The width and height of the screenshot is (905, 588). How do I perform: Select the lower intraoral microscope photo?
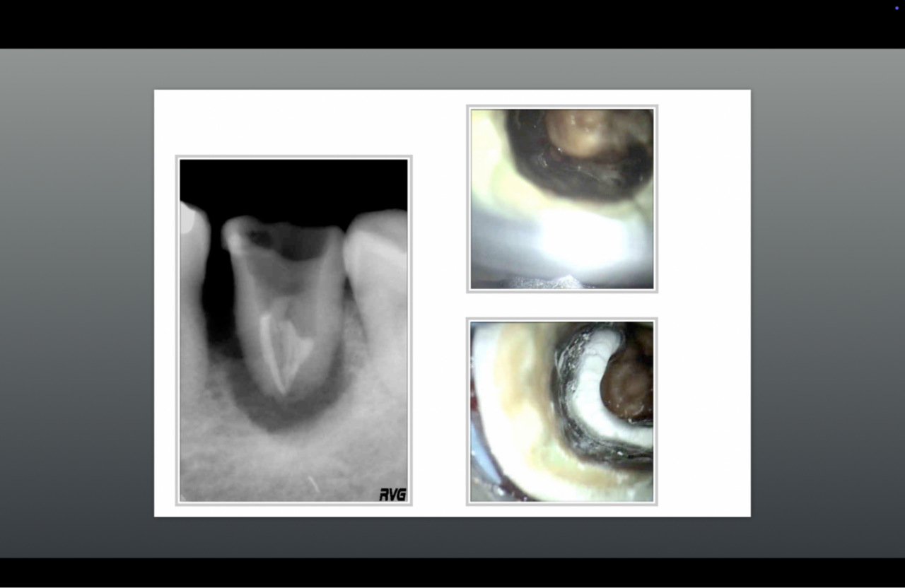point(562,412)
